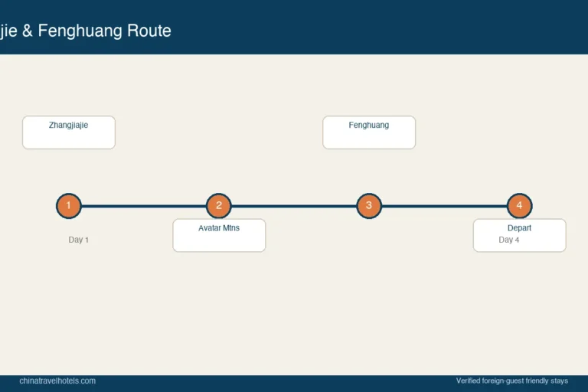Open the chinatravelhotels.com footer link
Screen dimensions: 588x392
tap(57, 381)
